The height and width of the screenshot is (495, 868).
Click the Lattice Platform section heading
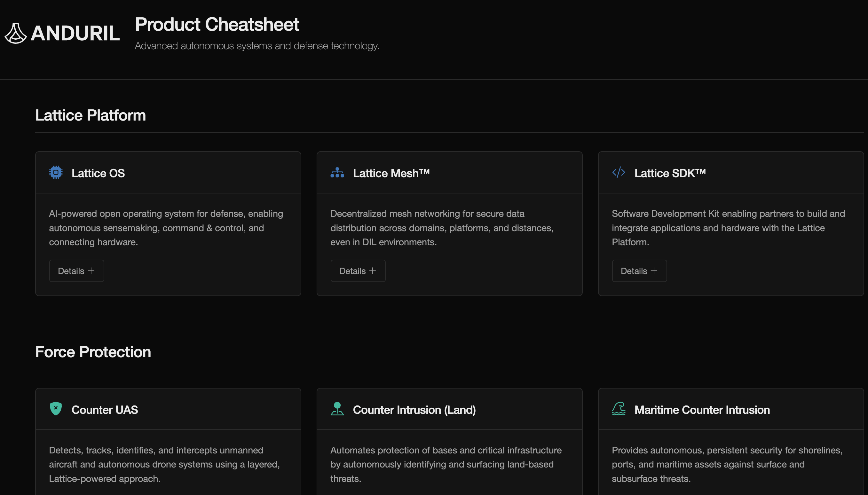coord(91,115)
